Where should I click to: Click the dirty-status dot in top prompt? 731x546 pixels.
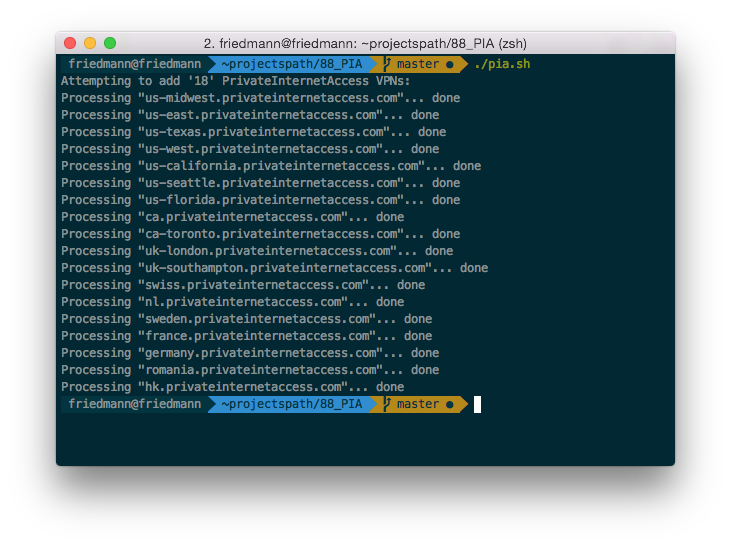click(450, 64)
